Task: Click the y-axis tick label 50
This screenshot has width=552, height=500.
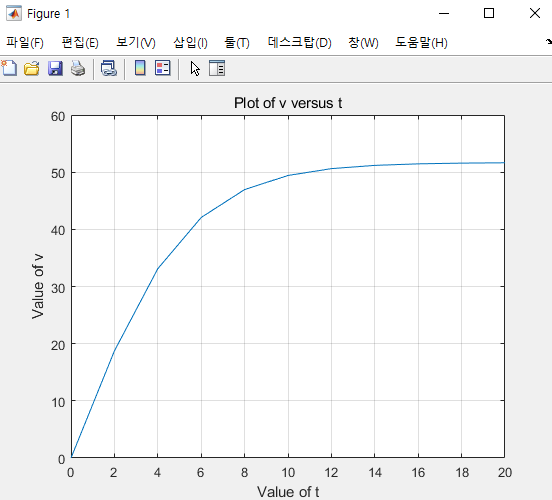Action: click(x=58, y=174)
